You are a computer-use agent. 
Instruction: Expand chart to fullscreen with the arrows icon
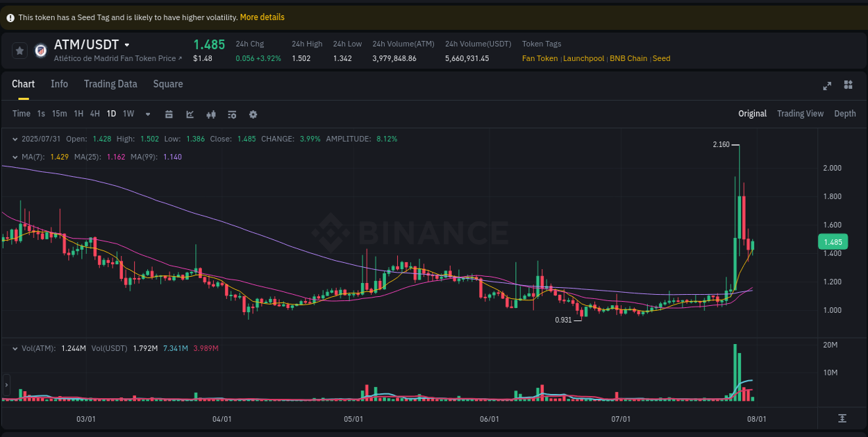coord(827,85)
